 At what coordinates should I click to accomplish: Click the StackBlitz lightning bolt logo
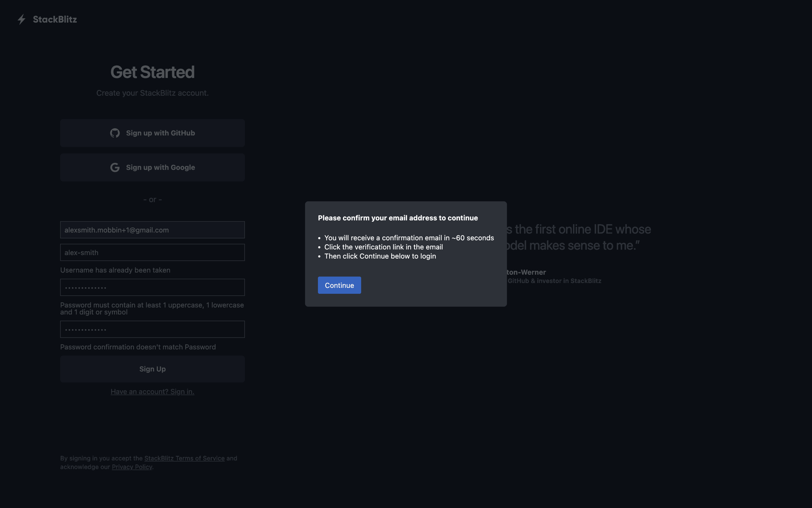coord(22,19)
